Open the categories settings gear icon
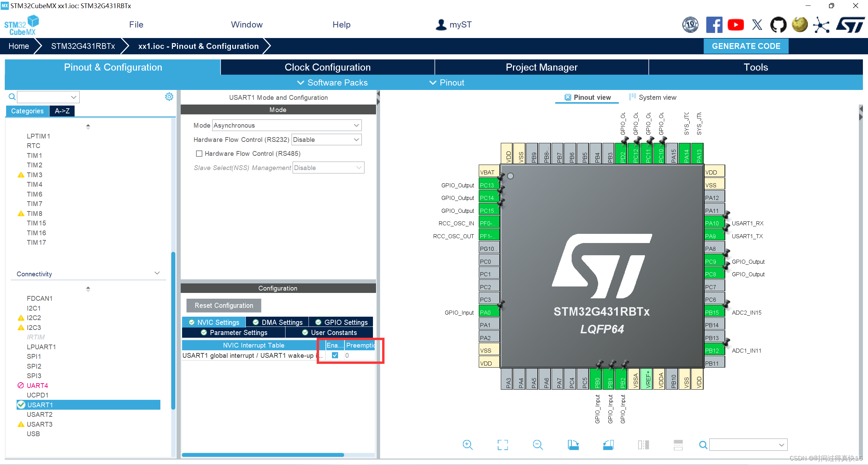This screenshot has height=465, width=868. tap(169, 97)
